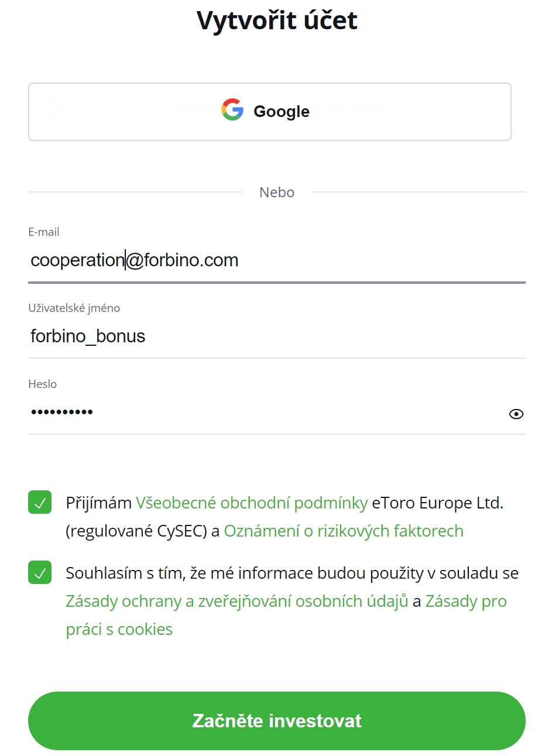Show password with the eye icon
545x756 pixels.
(516, 414)
